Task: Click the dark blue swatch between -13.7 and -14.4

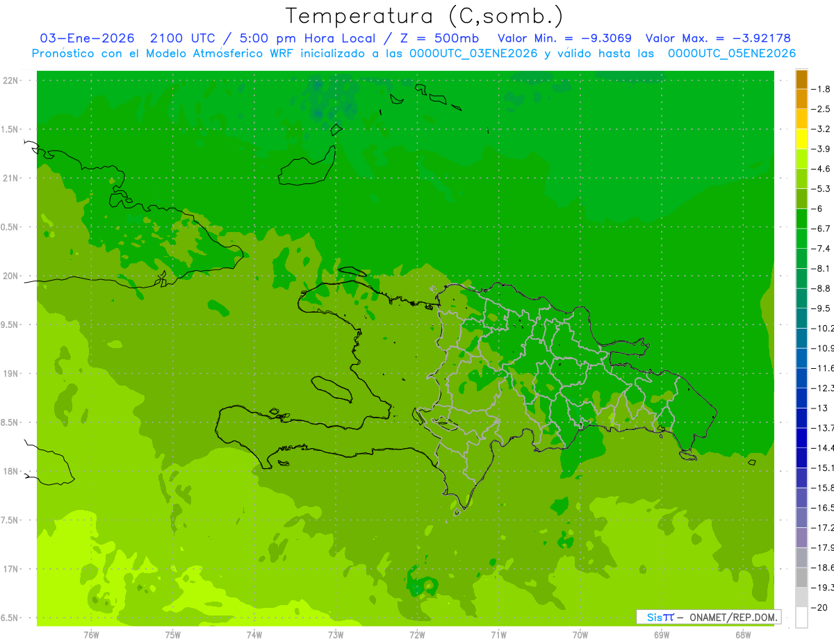Action: pyautogui.click(x=801, y=438)
